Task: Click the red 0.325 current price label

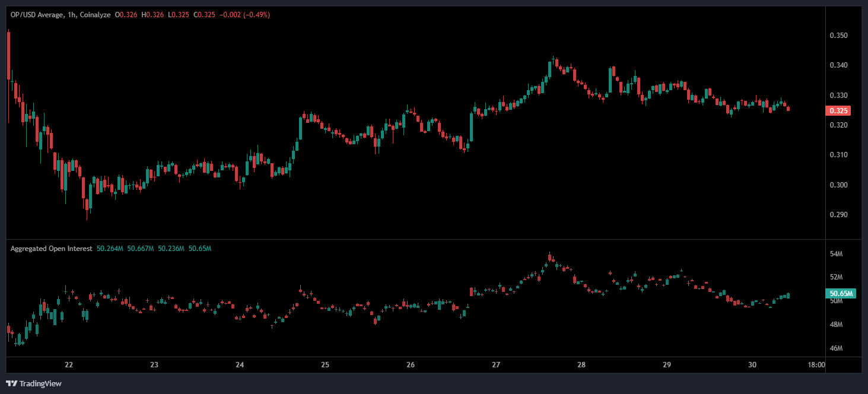Action: point(838,110)
